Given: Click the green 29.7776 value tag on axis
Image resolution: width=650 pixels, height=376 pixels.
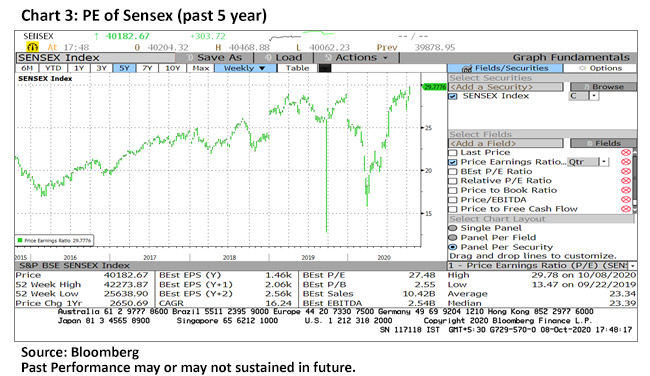Looking at the screenshot, I should click(x=434, y=87).
